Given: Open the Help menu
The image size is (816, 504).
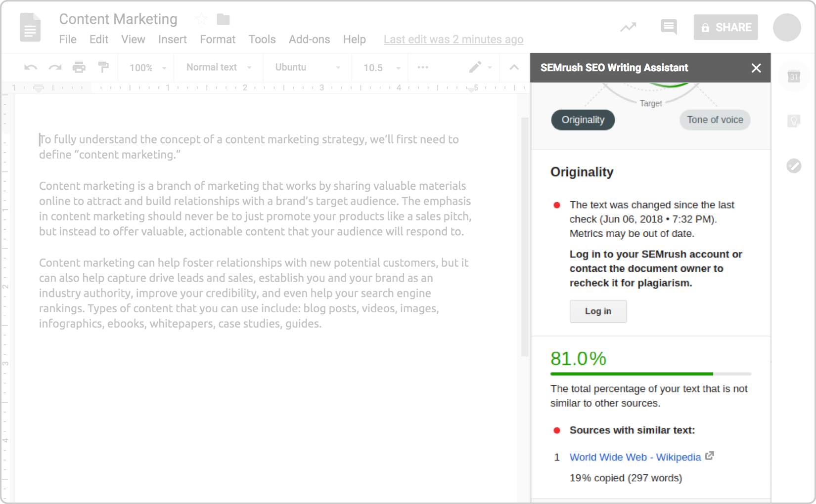Looking at the screenshot, I should coord(354,40).
